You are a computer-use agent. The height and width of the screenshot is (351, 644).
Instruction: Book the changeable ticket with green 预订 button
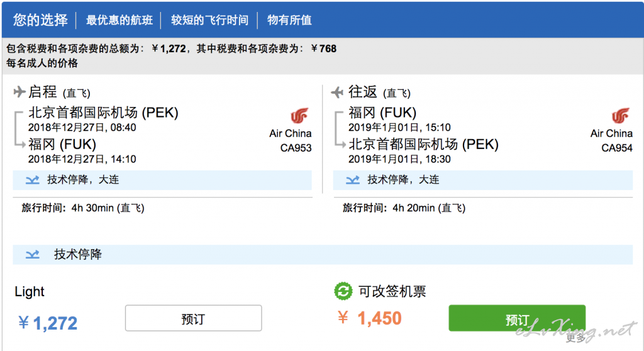click(517, 318)
